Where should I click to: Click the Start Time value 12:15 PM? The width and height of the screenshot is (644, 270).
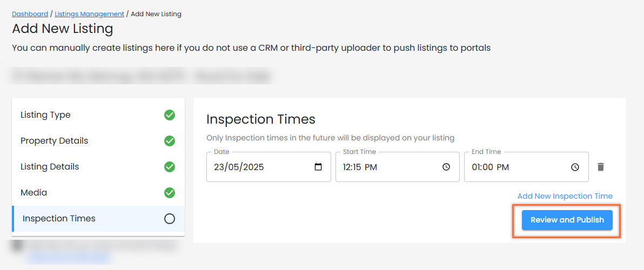360,167
